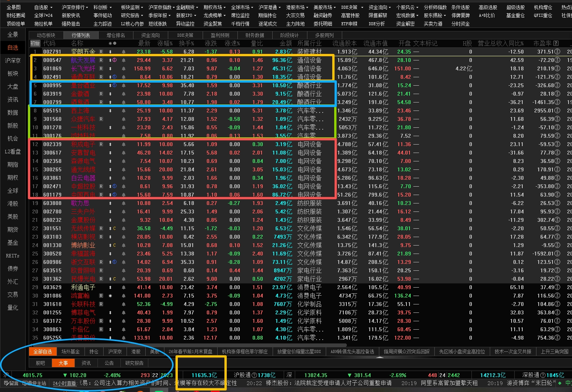Click the circled 3 icon after PE 371.51

pyautogui.click(x=557, y=52)
